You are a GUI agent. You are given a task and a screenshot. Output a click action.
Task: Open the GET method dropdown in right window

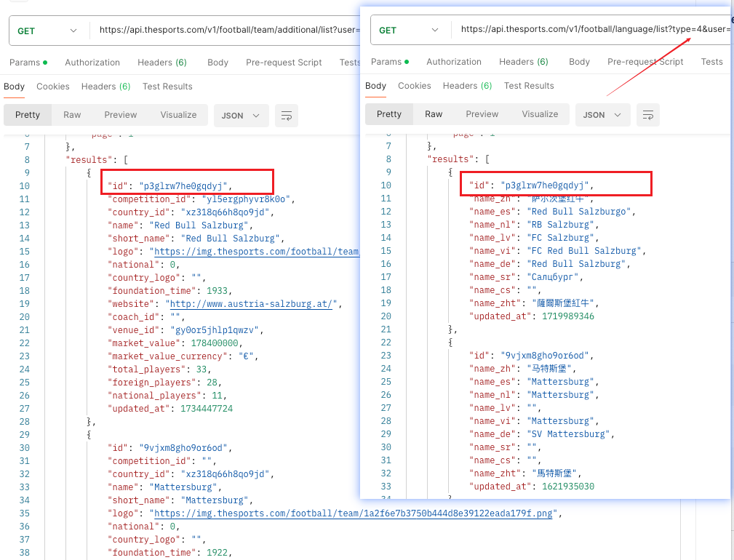pos(408,30)
